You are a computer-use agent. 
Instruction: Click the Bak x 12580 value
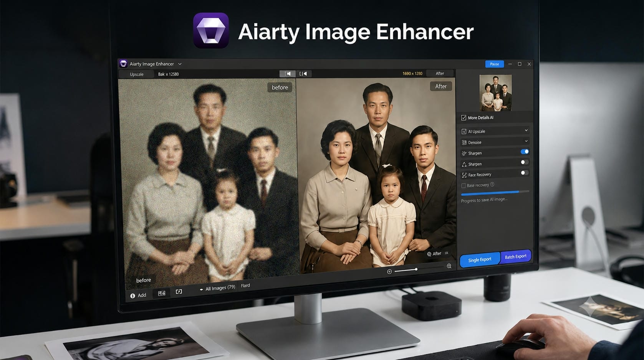[x=168, y=74]
